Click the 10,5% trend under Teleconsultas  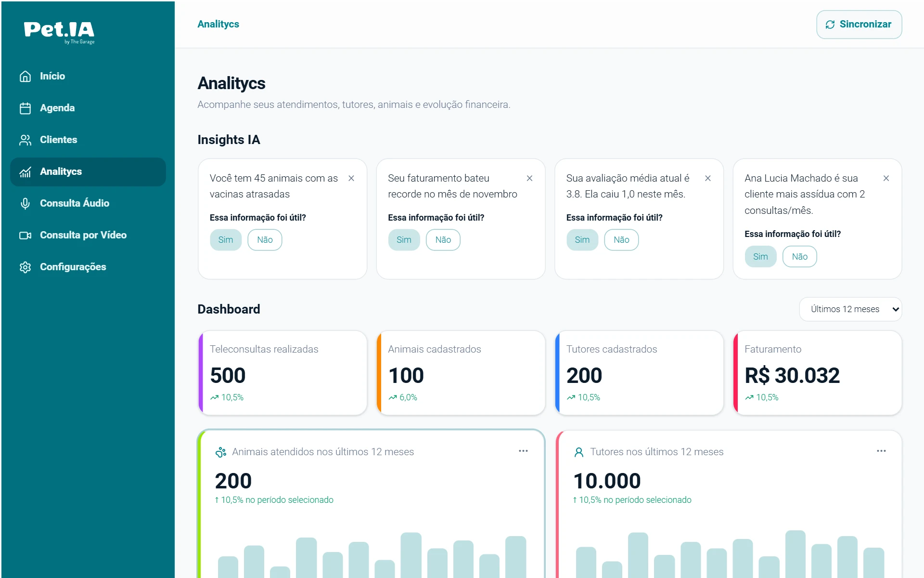(x=227, y=397)
